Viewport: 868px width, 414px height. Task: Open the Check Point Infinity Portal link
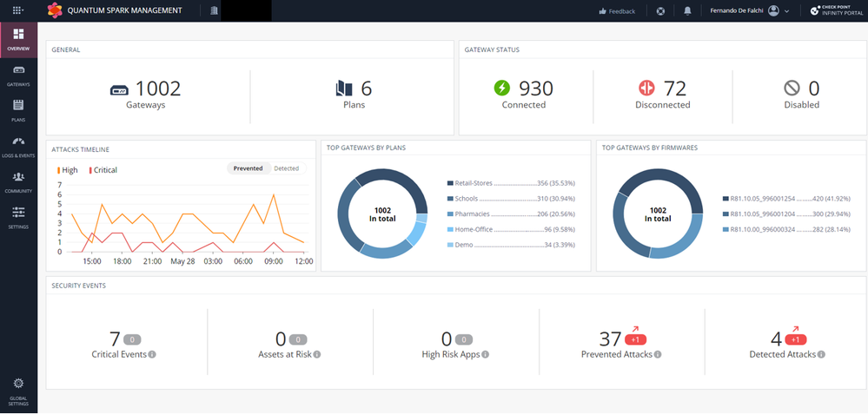tap(837, 10)
